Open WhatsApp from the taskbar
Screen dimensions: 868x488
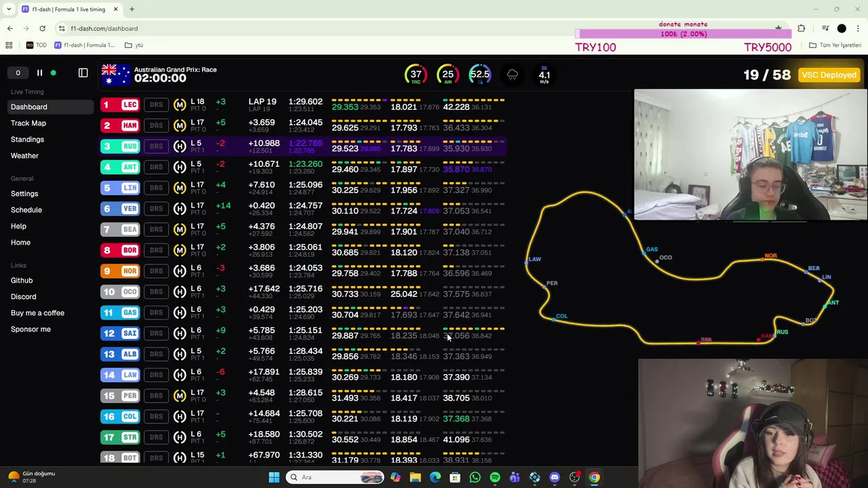(475, 477)
